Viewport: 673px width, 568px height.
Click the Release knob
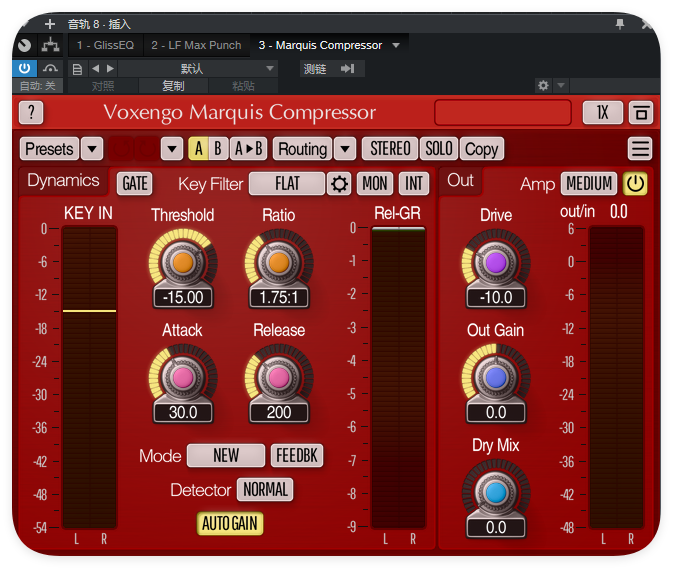click(x=279, y=377)
